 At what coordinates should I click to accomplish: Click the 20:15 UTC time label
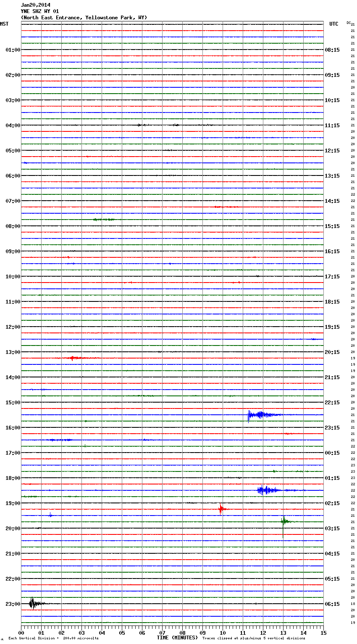(x=332, y=352)
